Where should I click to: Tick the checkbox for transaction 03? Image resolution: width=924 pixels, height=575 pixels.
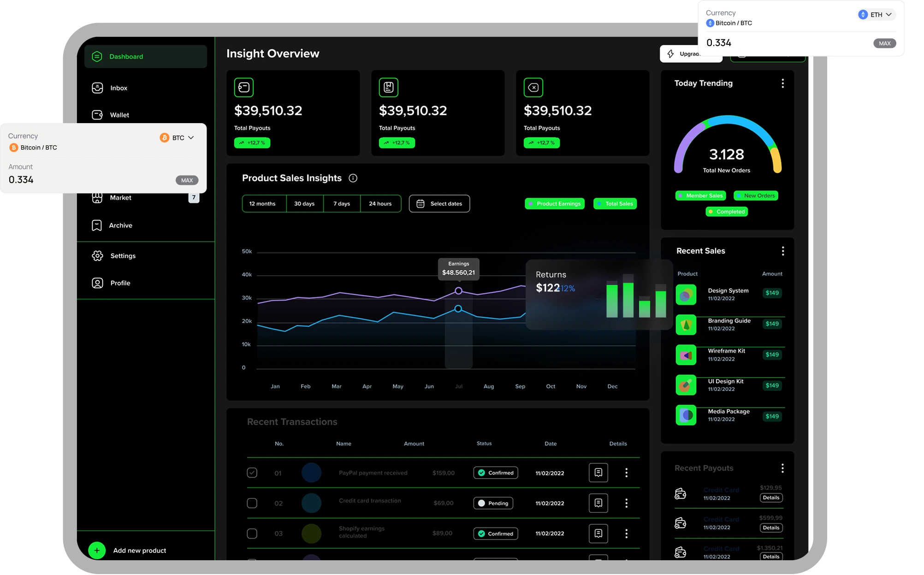[x=252, y=534]
